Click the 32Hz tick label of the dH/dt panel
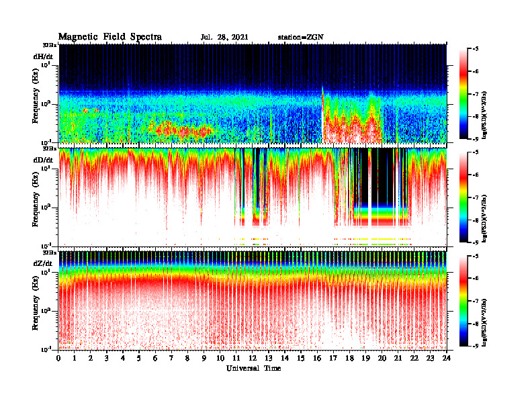 coord(50,45)
